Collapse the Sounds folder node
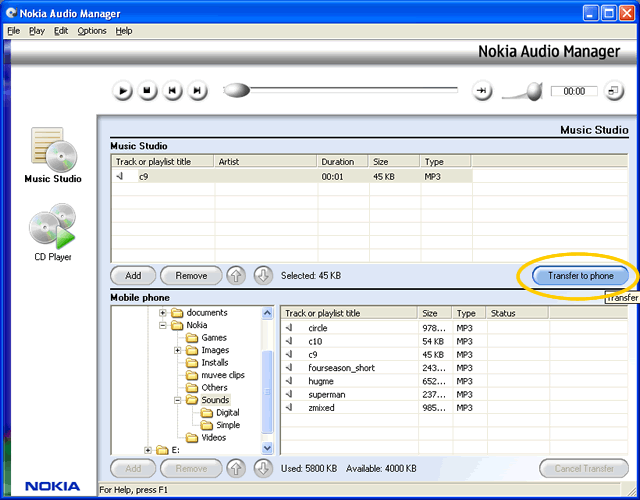Image resolution: width=640 pixels, height=500 pixels. pyautogui.click(x=177, y=400)
